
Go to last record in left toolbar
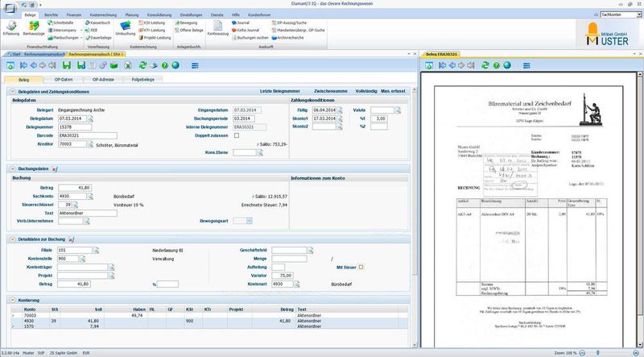(52, 65)
